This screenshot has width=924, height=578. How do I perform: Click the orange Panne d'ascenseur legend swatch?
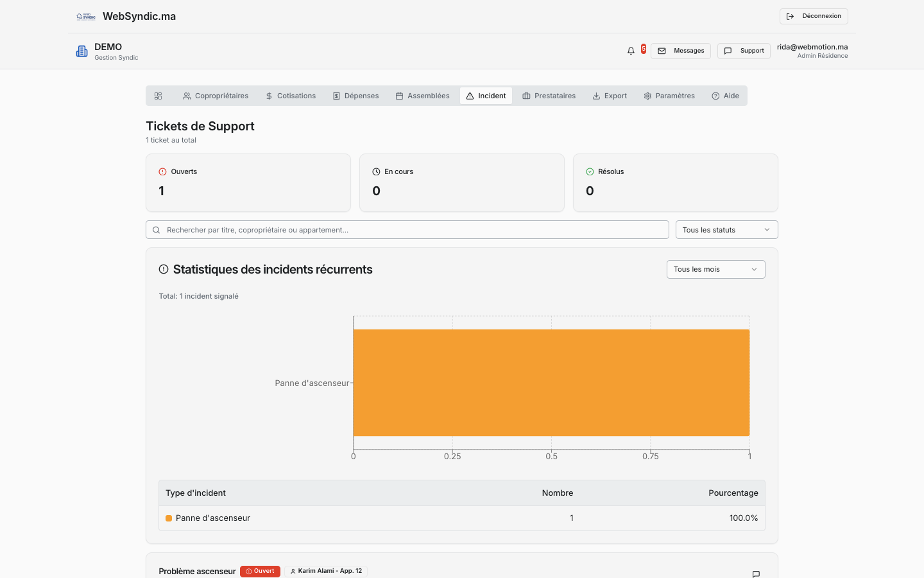[169, 518]
